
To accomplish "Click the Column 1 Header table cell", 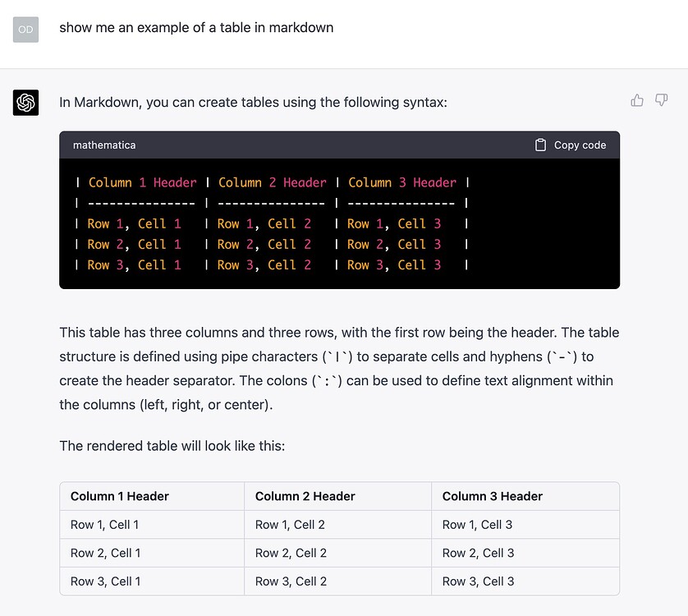I will [119, 496].
